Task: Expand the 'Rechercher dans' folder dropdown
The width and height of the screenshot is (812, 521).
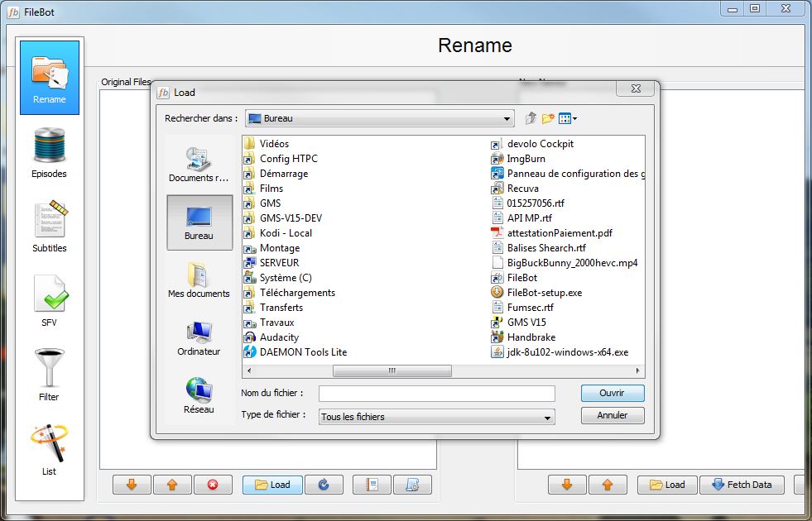Action: (x=505, y=118)
